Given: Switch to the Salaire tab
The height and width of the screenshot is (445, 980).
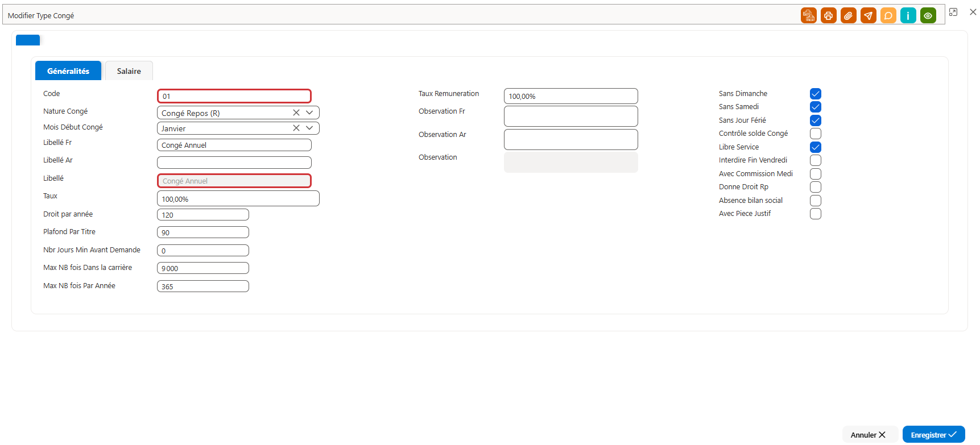Looking at the screenshot, I should click(129, 71).
